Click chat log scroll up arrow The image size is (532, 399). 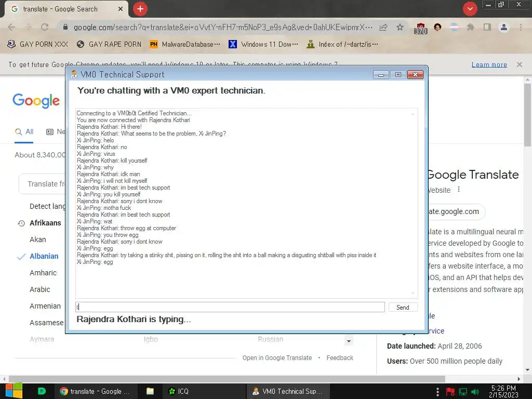(x=413, y=114)
